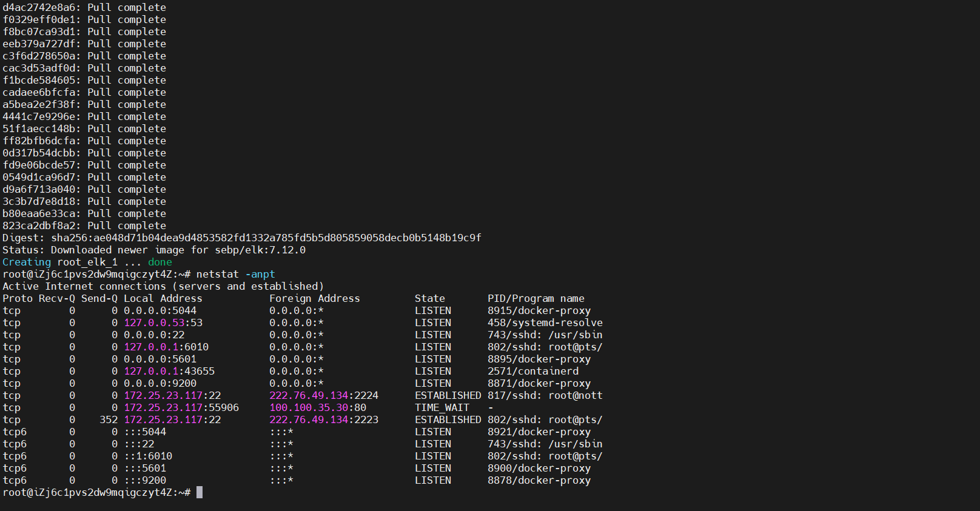Click the 'Local Address' column header
Screen dimensions: 980x511
163,298
